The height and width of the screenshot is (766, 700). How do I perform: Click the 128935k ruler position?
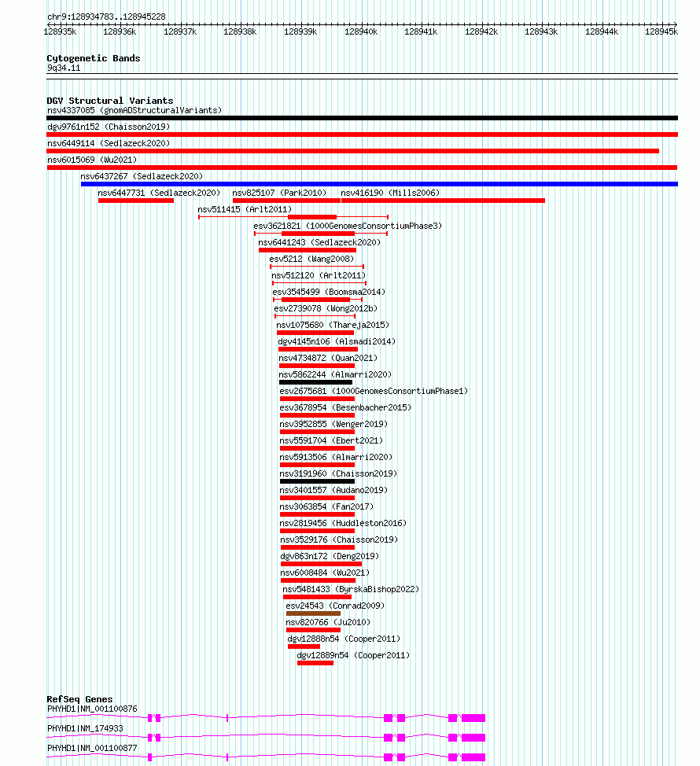click(60, 31)
